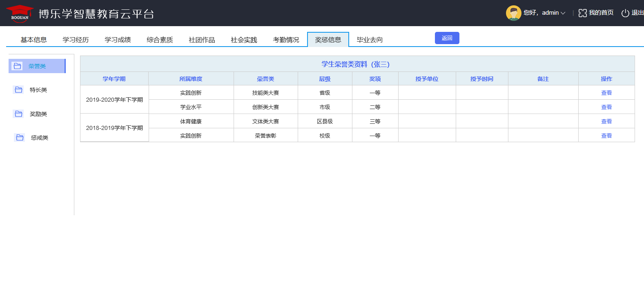
Task: Click the 层级 column header
Action: click(x=325, y=79)
